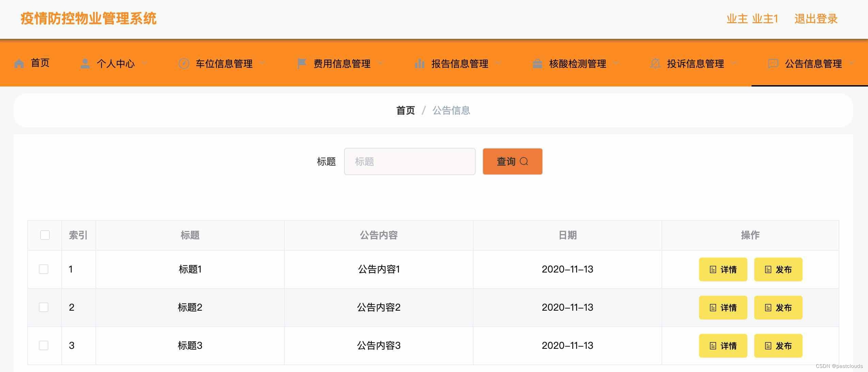The height and width of the screenshot is (372, 868).
Task: Click document icon in 详情 button for 标题3
Action: [713, 346]
